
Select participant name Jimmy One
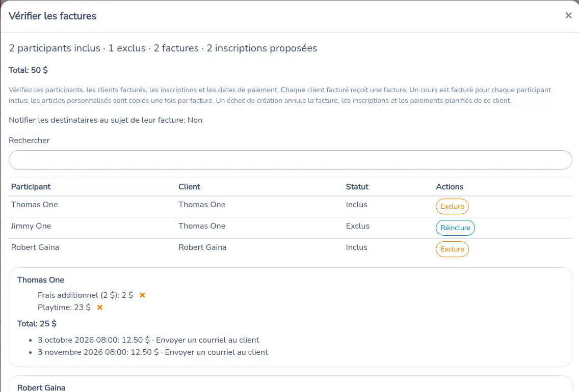coord(31,226)
